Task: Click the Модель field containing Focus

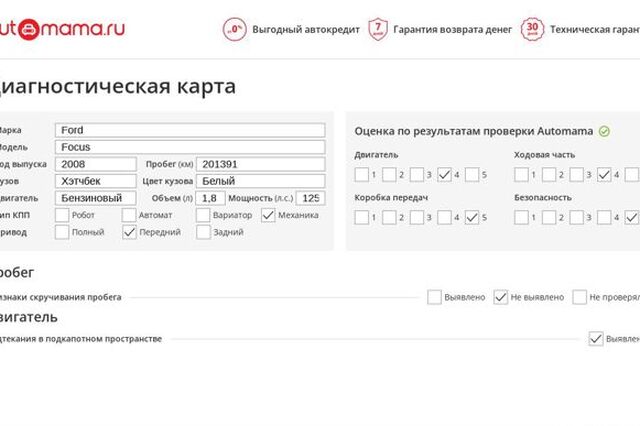Action: click(x=190, y=147)
